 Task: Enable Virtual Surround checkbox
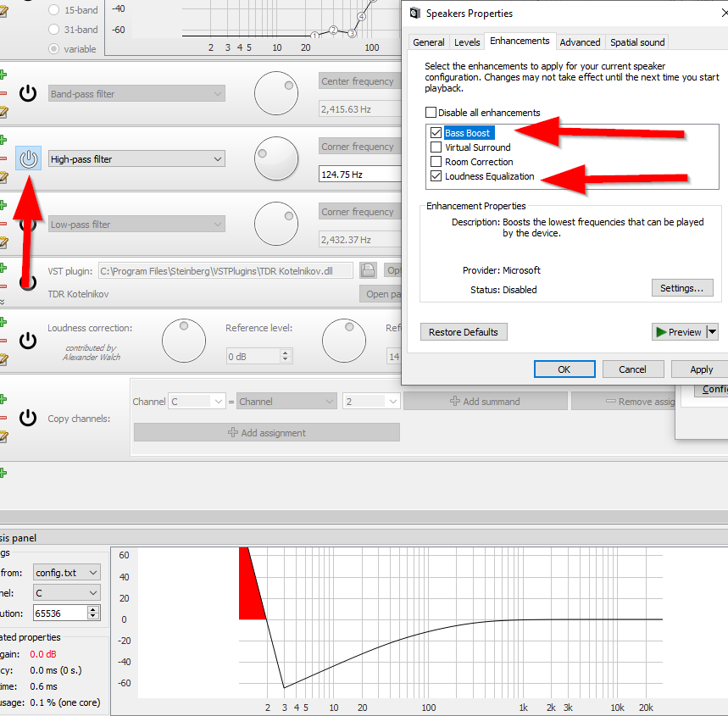436,147
